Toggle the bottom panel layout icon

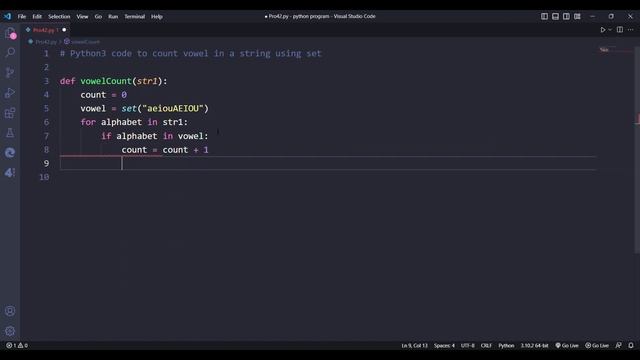pyautogui.click(x=556, y=16)
